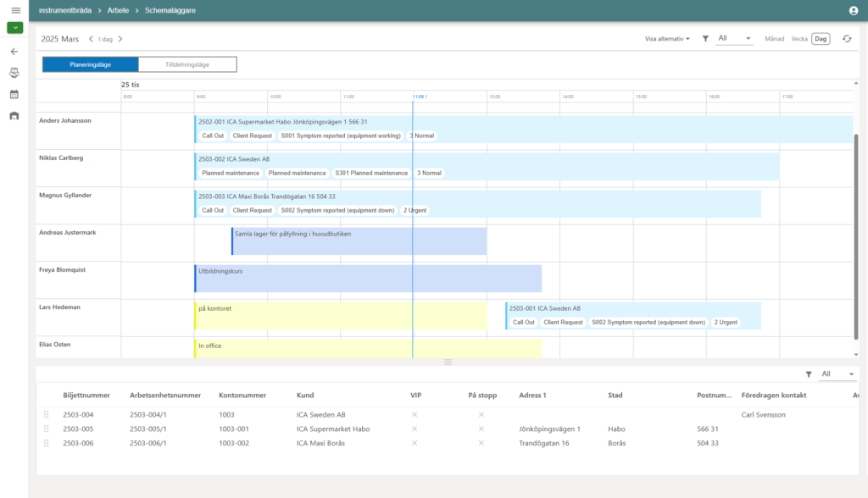
Task: Refresh the scheduler view
Action: [847, 39]
